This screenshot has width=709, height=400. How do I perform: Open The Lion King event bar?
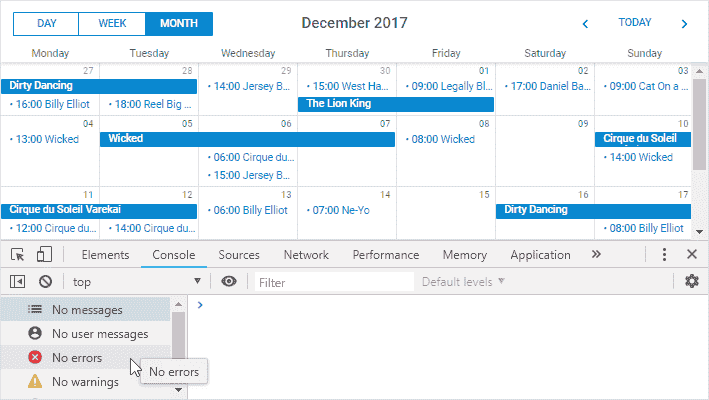[396, 104]
